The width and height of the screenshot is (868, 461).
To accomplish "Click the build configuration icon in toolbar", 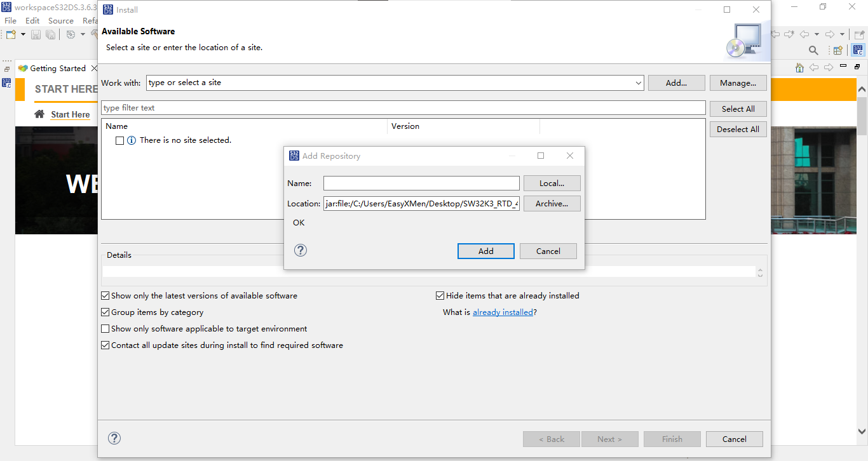I will tap(71, 34).
